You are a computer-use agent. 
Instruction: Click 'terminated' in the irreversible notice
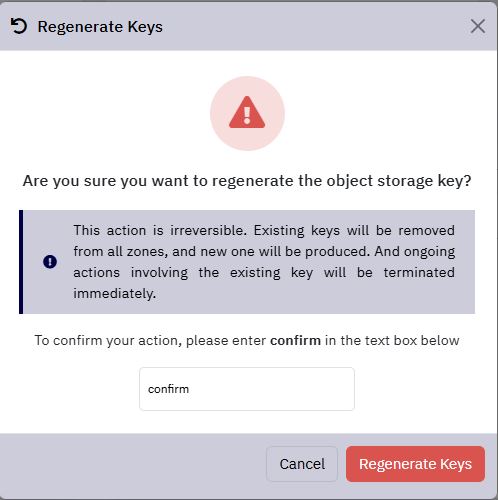419,272
